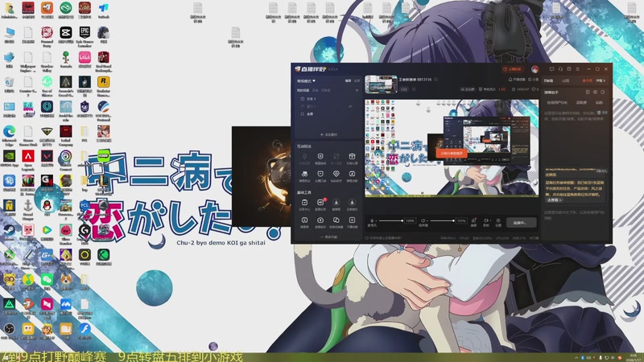Expand the details arrow at right panel top
The height and width of the screenshot is (362, 644).
(601, 81)
